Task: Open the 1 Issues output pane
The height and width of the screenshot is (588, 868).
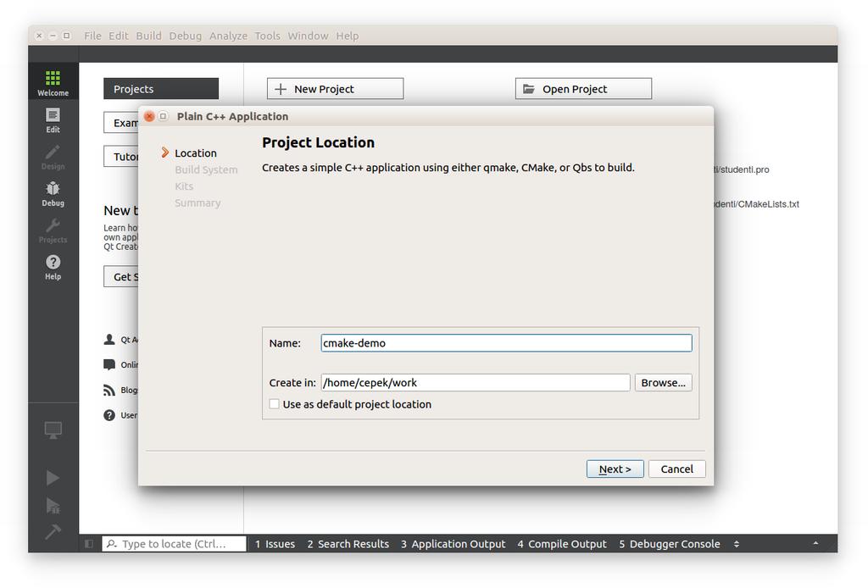Action: click(x=275, y=544)
